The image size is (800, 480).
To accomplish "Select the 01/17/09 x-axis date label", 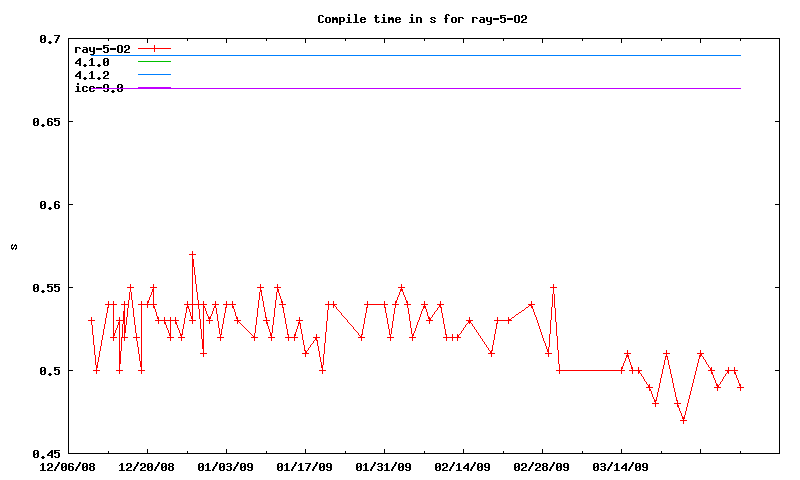I will pyautogui.click(x=304, y=466).
